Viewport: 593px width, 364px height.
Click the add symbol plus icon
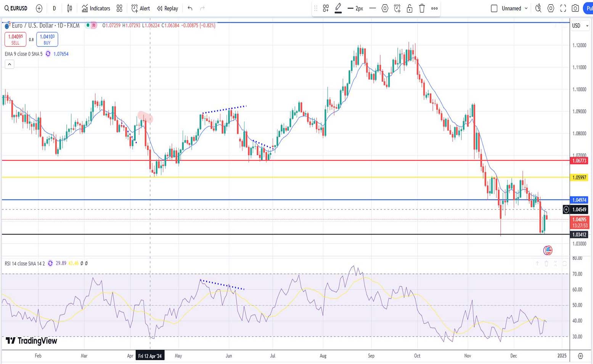39,8
